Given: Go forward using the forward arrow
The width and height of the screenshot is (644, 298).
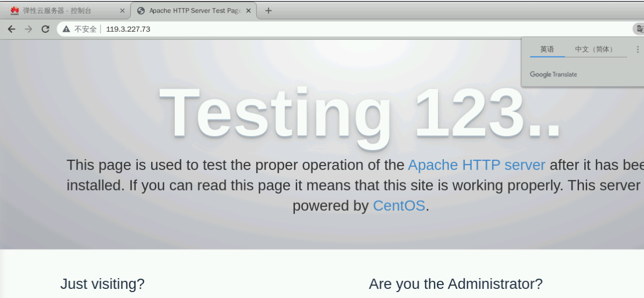Looking at the screenshot, I should (x=29, y=29).
